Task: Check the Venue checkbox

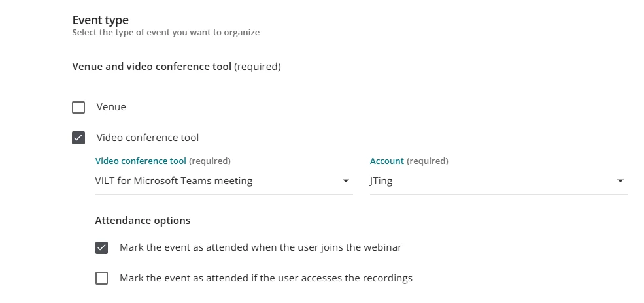Action: pos(78,107)
